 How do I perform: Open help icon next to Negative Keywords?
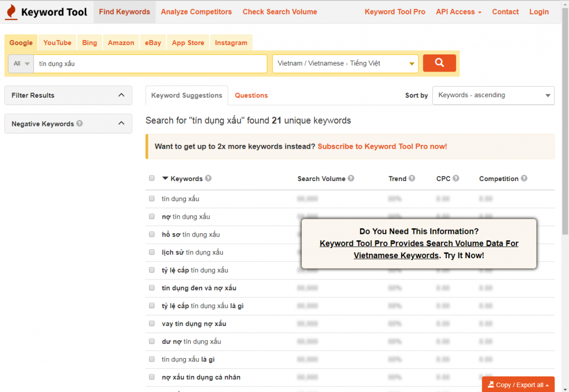pyautogui.click(x=79, y=123)
